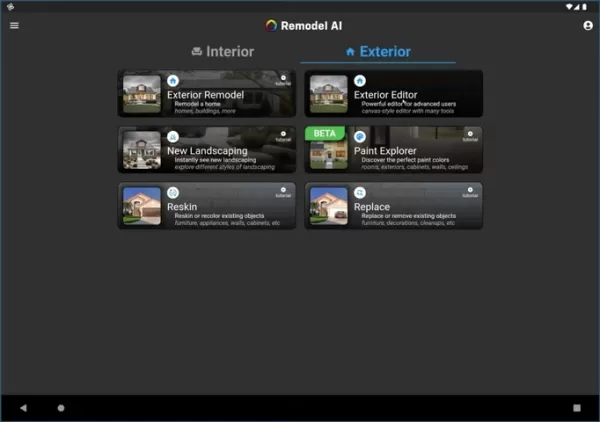Click the Remodel AI colorful logo

[271, 26]
